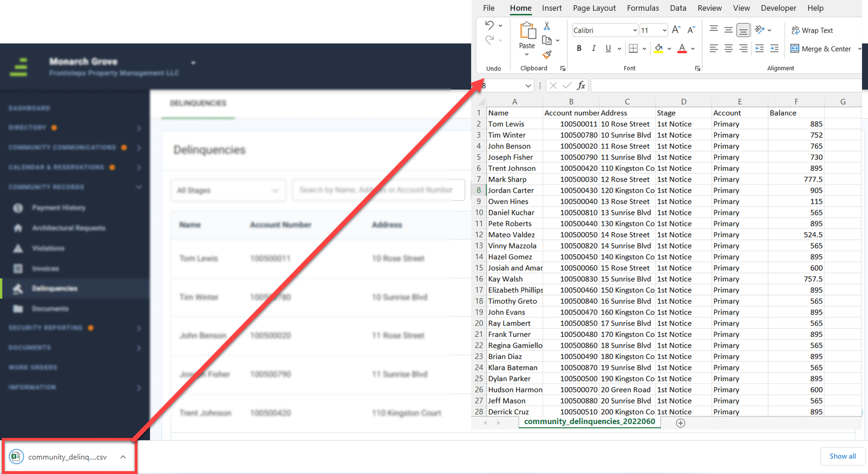This screenshot has height=474, width=868.
Task: Apply borders using the Borders icon
Action: point(633,48)
